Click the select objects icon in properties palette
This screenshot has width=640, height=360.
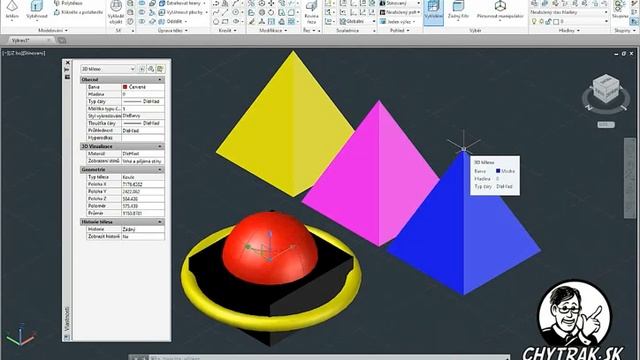point(151,69)
